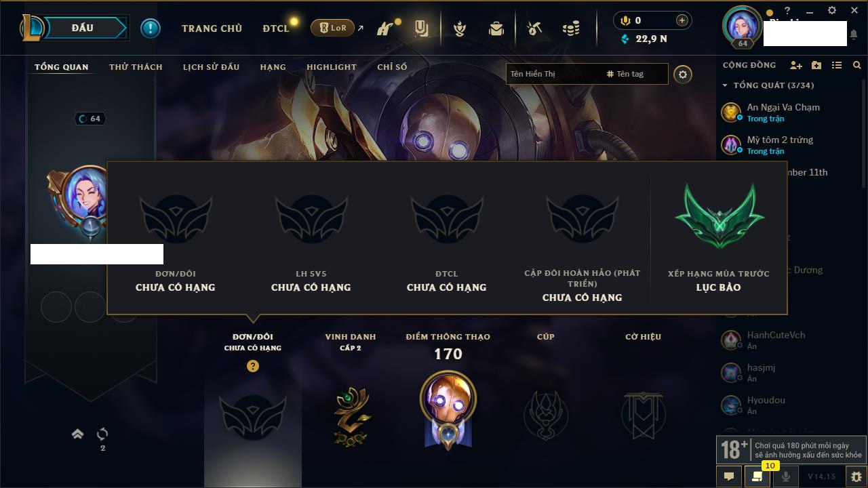868x488 pixels.
Task: Click the refresh arrows under the banner
Action: pyautogui.click(x=102, y=434)
